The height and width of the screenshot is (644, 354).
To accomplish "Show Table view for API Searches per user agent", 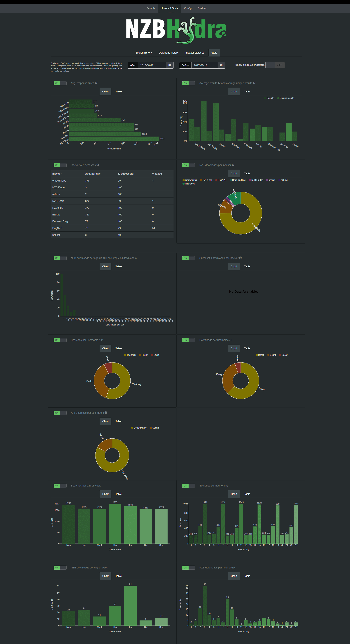I will click(118, 421).
